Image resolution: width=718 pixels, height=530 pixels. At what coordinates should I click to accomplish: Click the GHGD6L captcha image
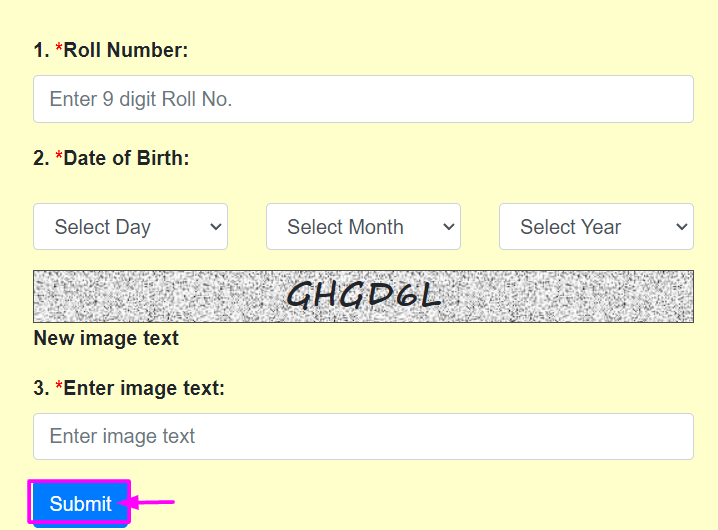point(363,296)
